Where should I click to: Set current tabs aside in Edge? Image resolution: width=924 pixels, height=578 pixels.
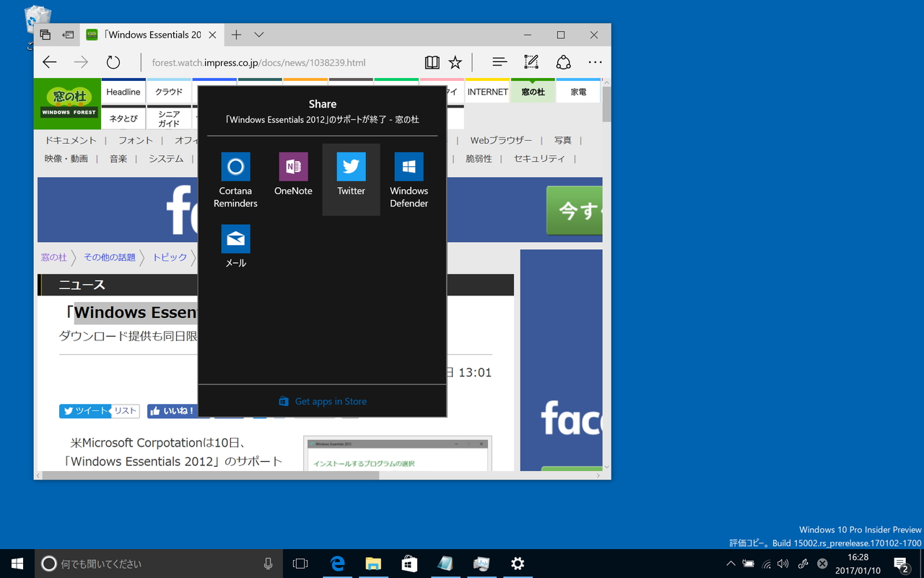68,35
